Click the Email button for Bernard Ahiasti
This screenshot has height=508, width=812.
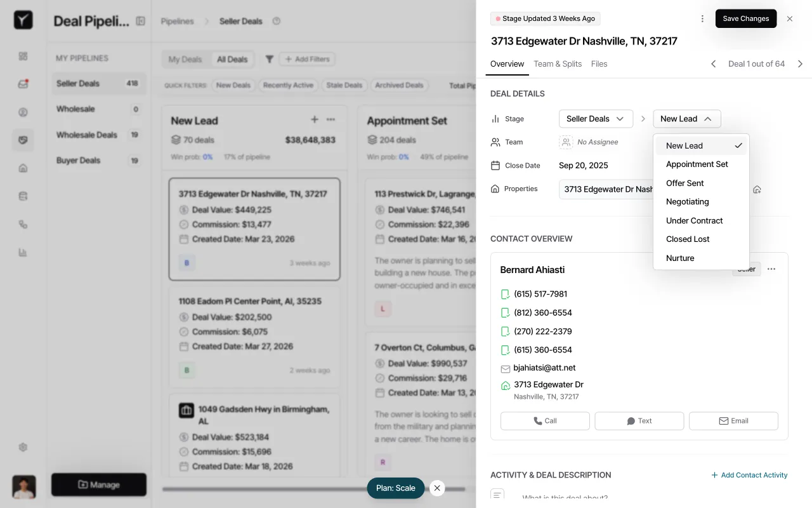point(733,420)
